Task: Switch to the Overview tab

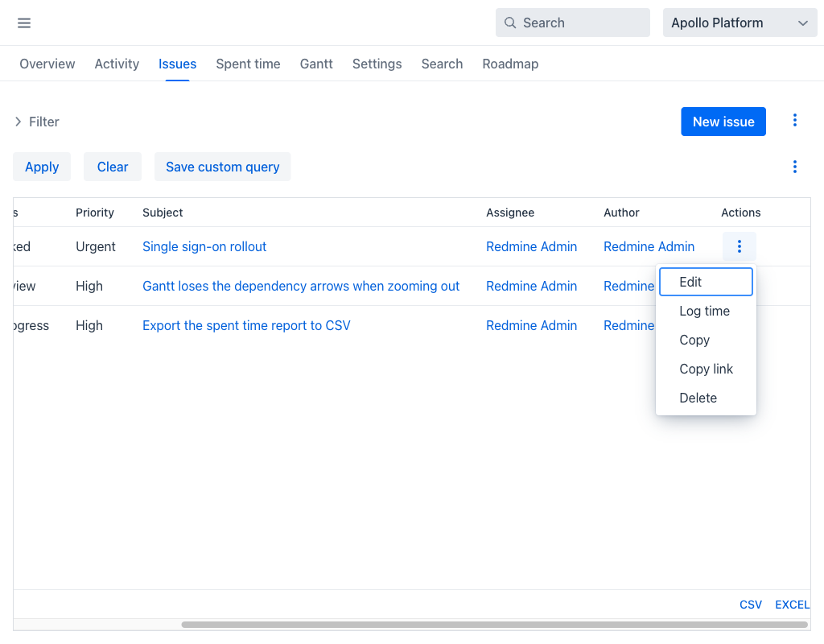Action: (x=47, y=64)
